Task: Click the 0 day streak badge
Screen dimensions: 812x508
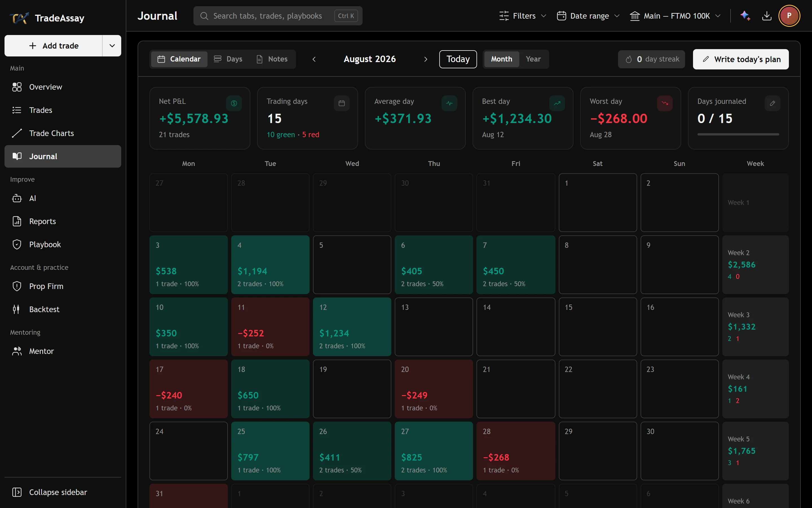Action: point(652,59)
